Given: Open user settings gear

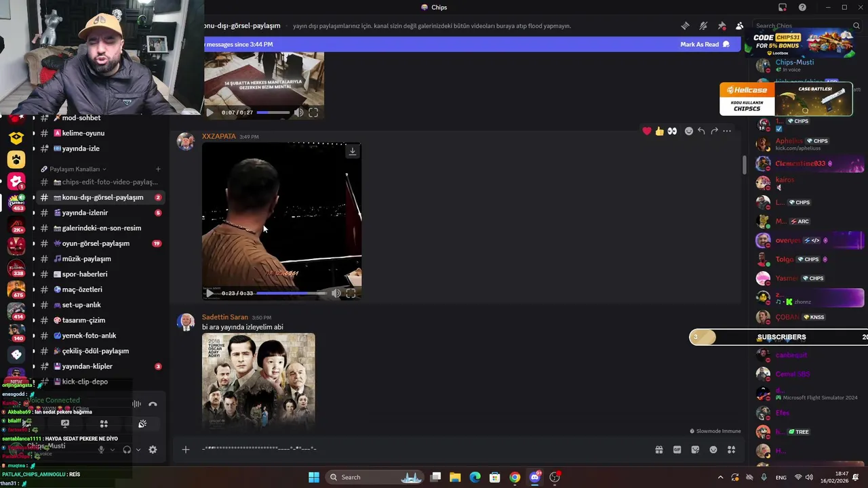Looking at the screenshot, I should coord(153,449).
